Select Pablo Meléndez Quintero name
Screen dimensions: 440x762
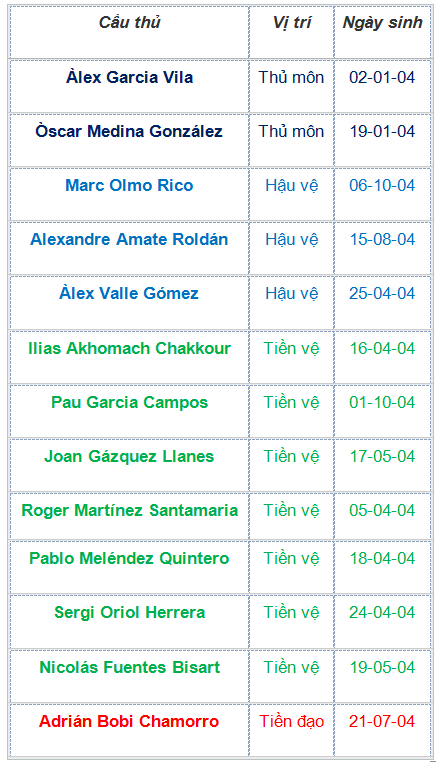pyautogui.click(x=129, y=558)
